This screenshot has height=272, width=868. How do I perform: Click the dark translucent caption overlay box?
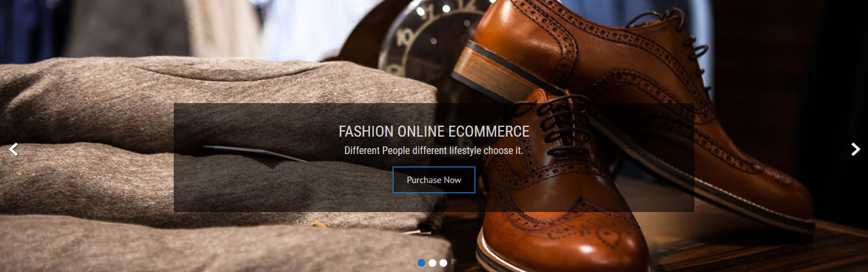(x=434, y=157)
